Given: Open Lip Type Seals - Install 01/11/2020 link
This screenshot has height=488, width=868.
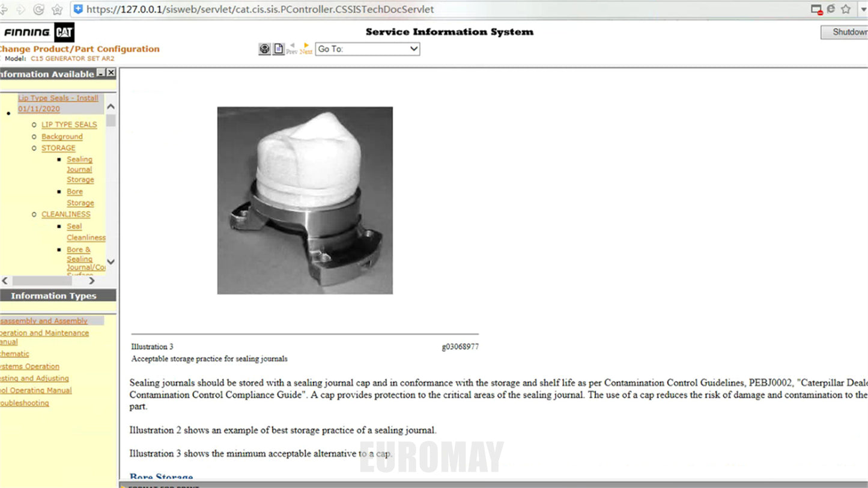Looking at the screenshot, I should click(x=58, y=103).
